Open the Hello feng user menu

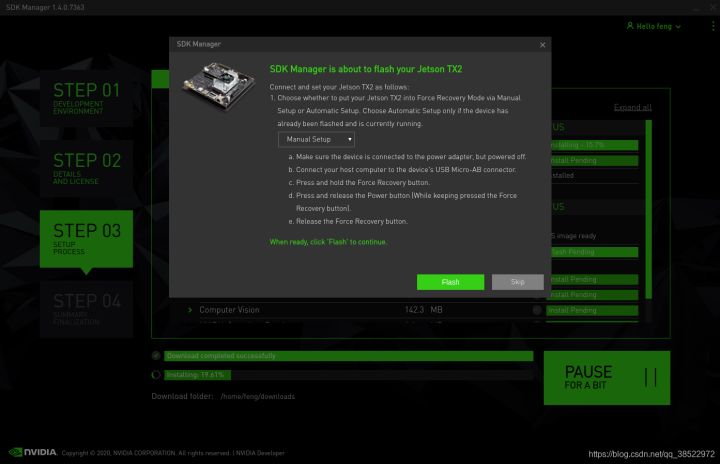[x=654, y=26]
